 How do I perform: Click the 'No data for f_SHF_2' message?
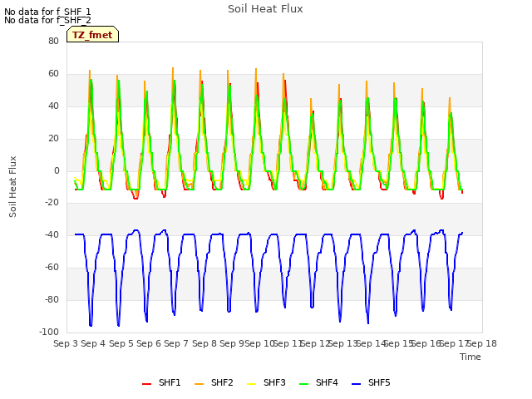click(x=47, y=20)
